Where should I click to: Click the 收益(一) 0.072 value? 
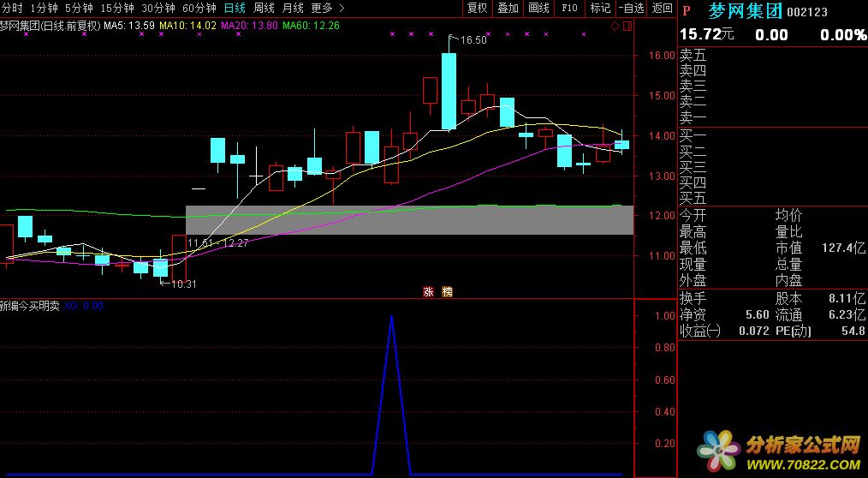click(754, 331)
